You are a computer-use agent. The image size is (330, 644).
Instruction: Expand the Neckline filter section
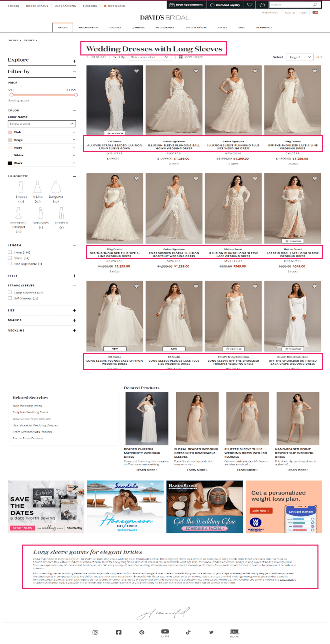pyautogui.click(x=74, y=330)
